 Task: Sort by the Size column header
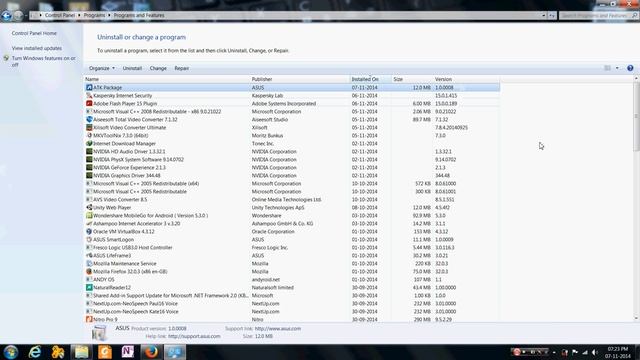tap(412, 79)
